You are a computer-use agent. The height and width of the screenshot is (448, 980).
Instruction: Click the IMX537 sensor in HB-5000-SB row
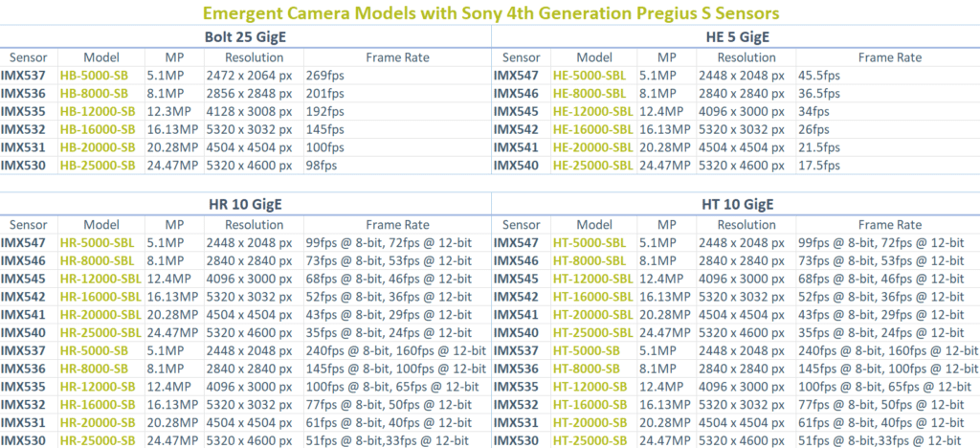[23, 76]
